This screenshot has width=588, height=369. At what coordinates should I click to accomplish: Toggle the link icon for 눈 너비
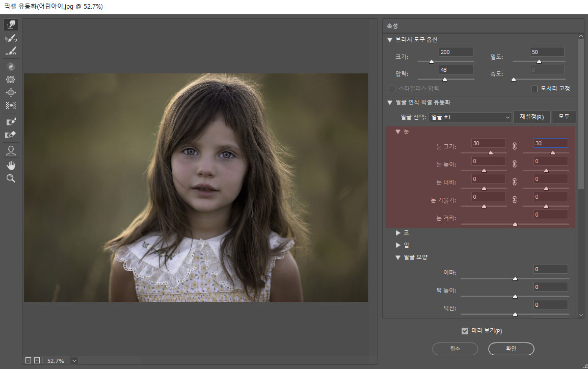pyautogui.click(x=515, y=181)
